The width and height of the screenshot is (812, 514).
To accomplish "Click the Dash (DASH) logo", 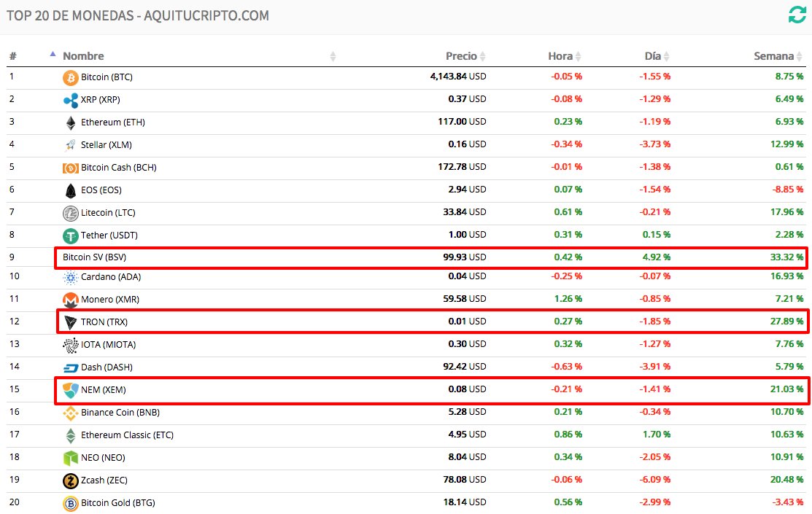I will (x=71, y=368).
